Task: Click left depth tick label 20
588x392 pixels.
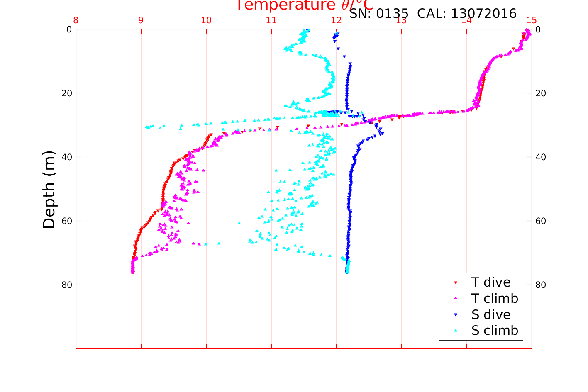Action: pos(66,93)
